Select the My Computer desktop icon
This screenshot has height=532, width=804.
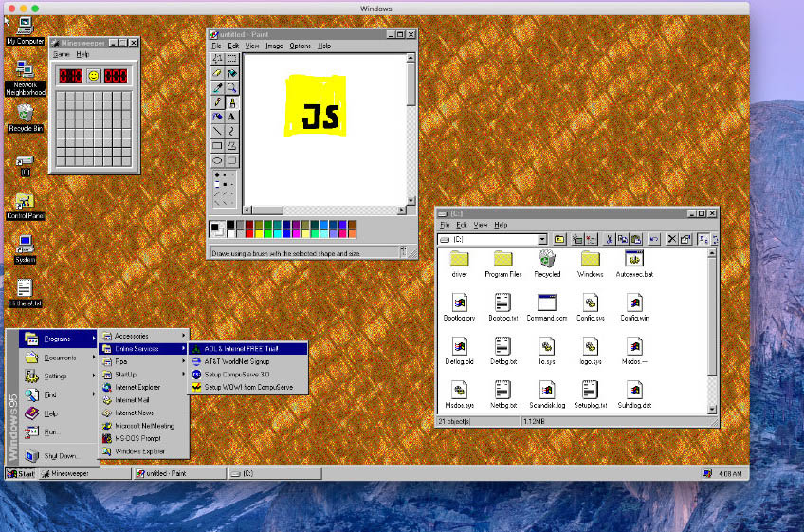point(25,30)
